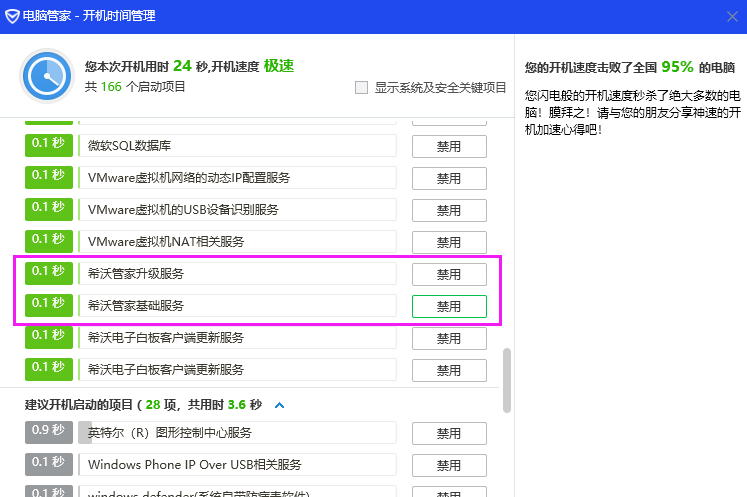
Task: Click the 0.1秒 badge for Windows Phone IP Over USB
Action: [49, 464]
